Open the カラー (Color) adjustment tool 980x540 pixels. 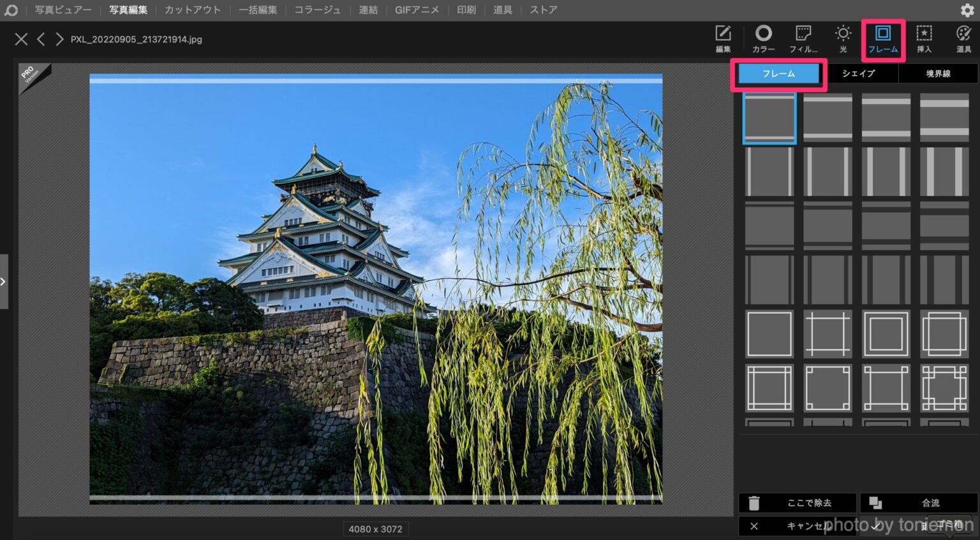click(x=762, y=38)
